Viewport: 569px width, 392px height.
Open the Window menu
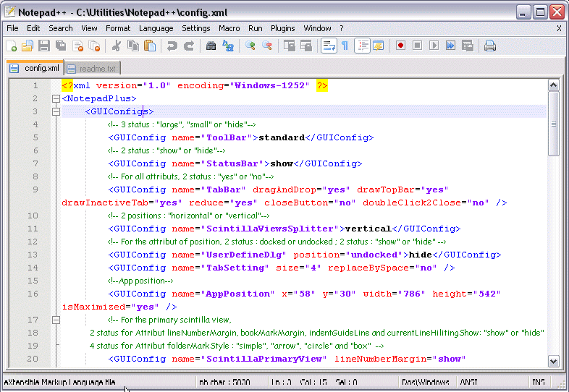point(317,28)
